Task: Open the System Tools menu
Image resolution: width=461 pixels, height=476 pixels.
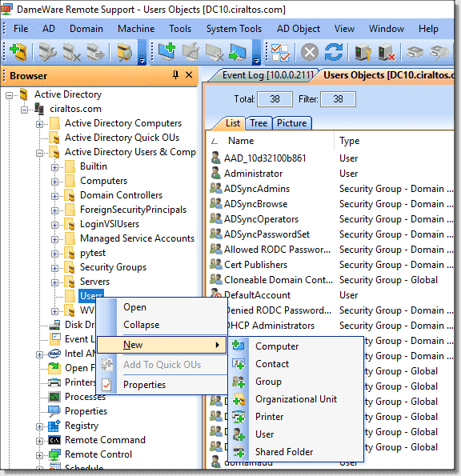Action: coord(234,29)
